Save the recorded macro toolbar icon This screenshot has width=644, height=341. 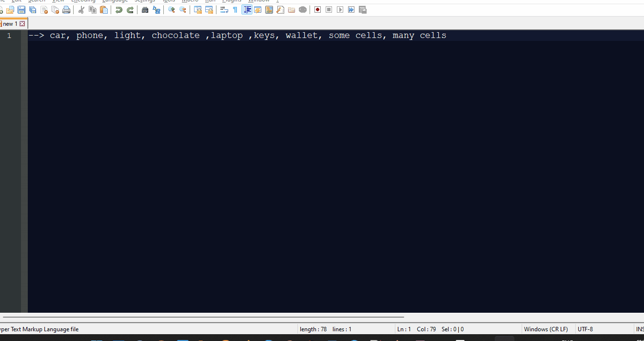pyautogui.click(x=363, y=10)
